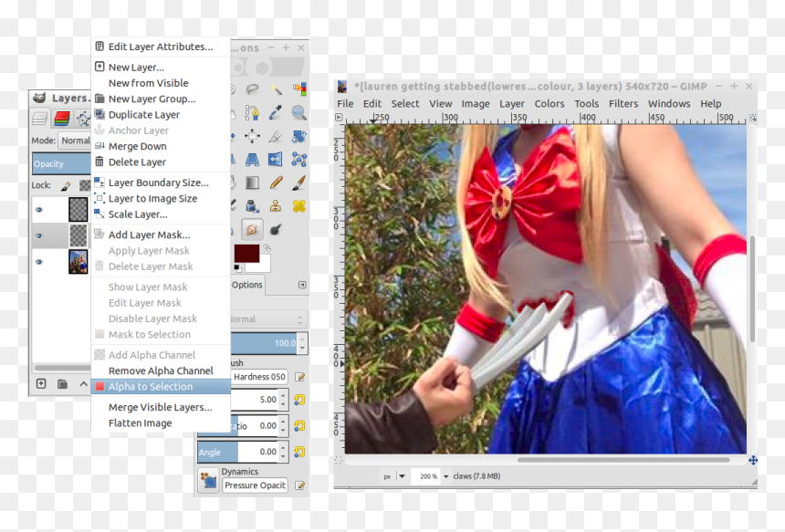Select the Heal bandage tool
Screen dimensions: 785x532
[x=299, y=205]
